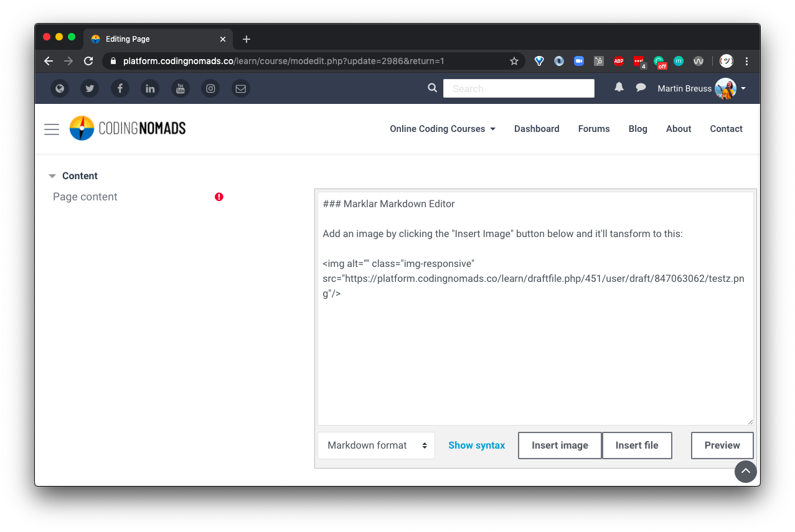Image resolution: width=795 pixels, height=532 pixels.
Task: Click the LinkedIn icon
Action: tap(150, 88)
